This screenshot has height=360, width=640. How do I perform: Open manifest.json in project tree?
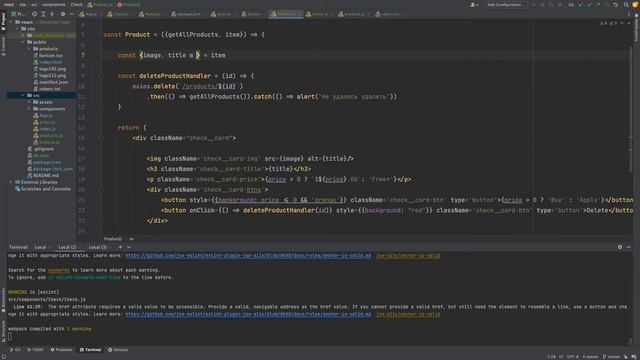51,82
